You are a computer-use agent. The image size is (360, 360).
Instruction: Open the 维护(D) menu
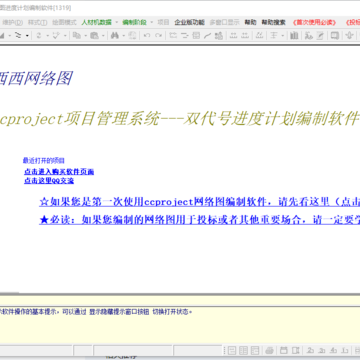tap(12, 22)
